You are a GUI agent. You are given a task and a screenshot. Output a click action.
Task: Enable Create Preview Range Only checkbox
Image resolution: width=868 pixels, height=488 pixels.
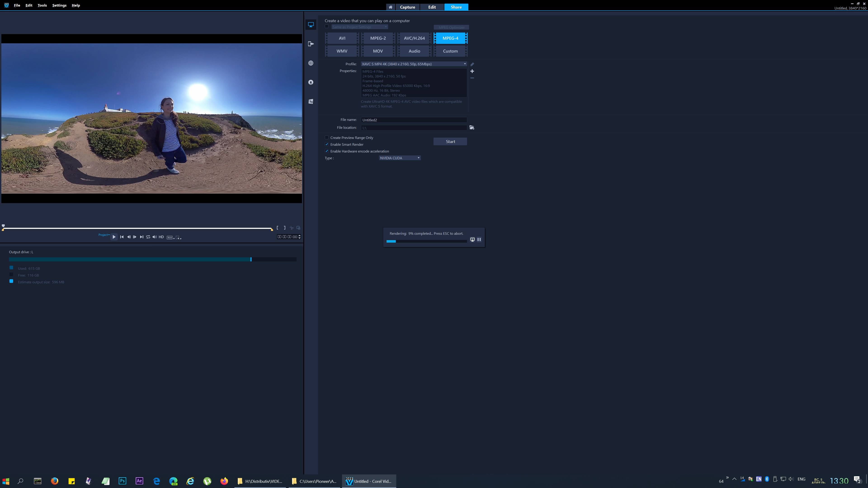tap(326, 137)
